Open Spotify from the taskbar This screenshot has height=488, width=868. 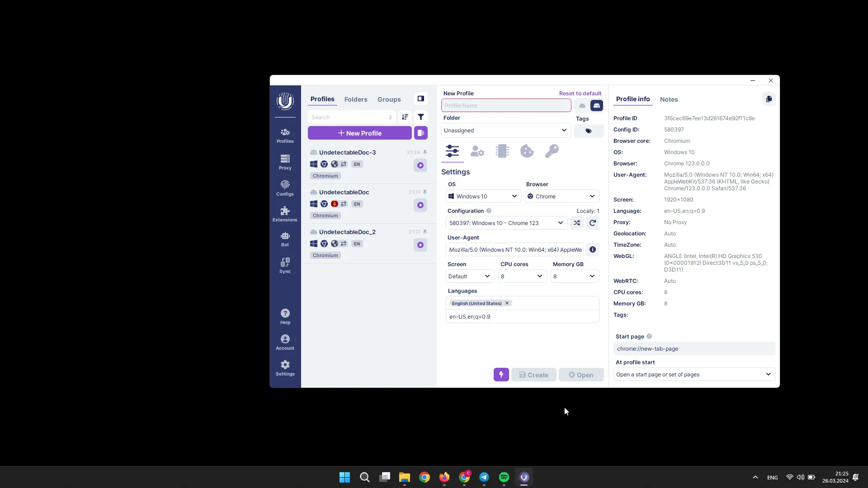pyautogui.click(x=504, y=477)
